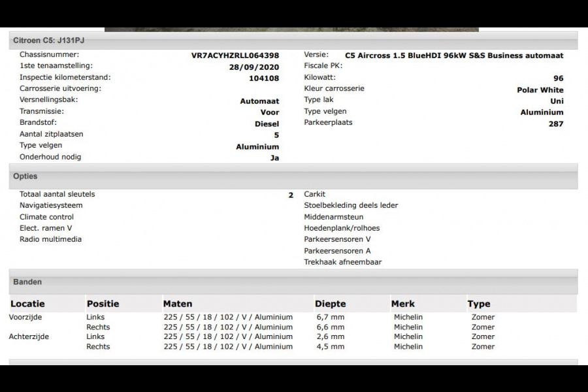The height and width of the screenshot is (392, 588).
Task: Click the Positie column header
Action: [103, 304]
